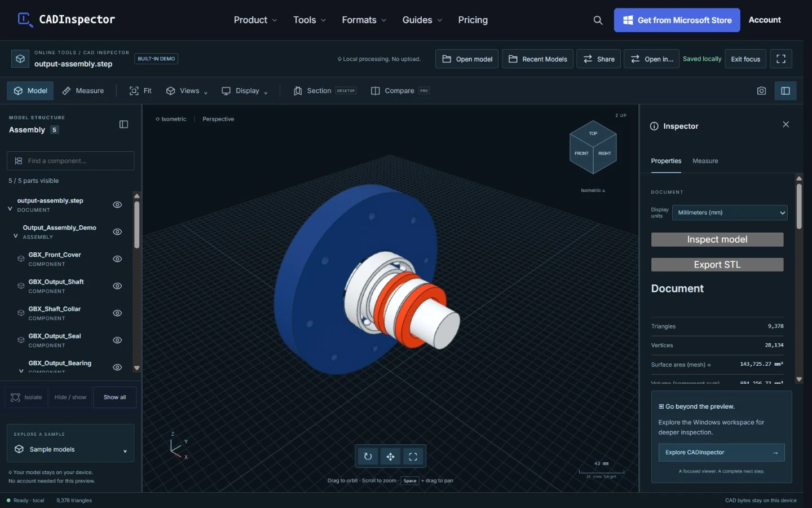
Task: Click Get from Microsoft Store button
Action: (x=677, y=20)
